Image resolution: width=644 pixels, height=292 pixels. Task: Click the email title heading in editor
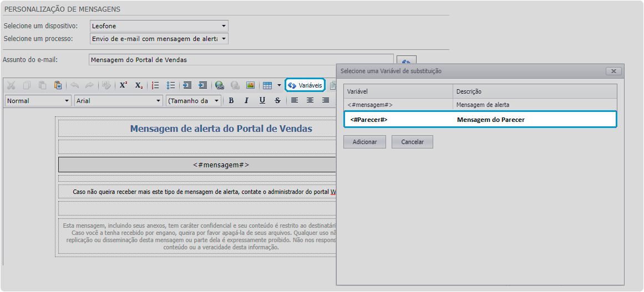pos(221,129)
